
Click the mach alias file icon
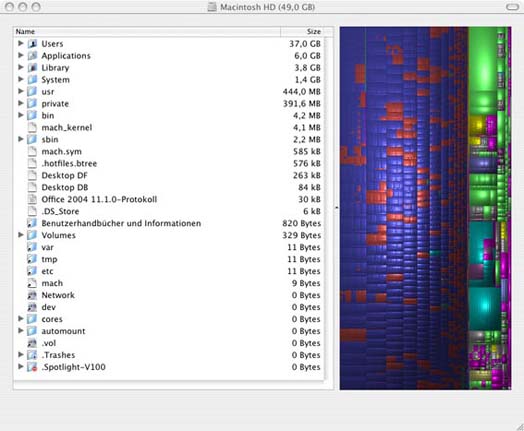click(32, 283)
